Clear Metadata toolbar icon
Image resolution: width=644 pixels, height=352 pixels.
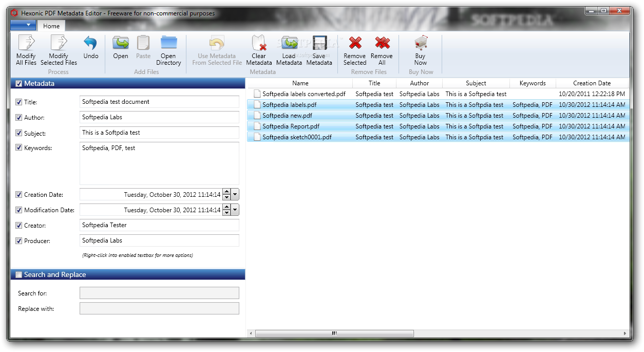[x=259, y=43]
